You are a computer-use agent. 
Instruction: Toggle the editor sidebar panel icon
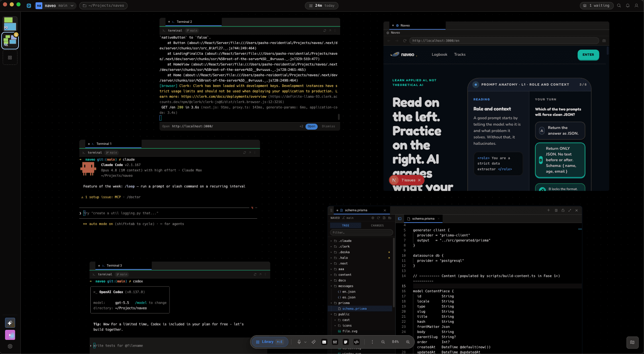(x=400, y=219)
